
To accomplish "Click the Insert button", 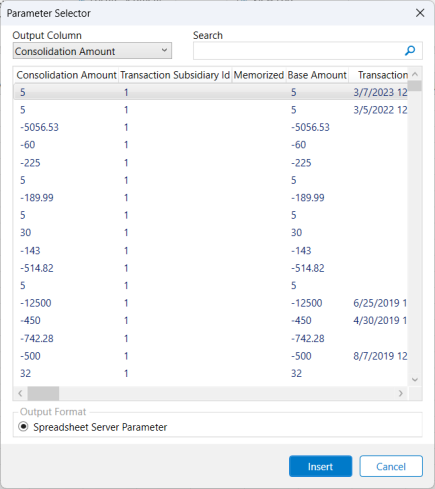I will pos(320,466).
